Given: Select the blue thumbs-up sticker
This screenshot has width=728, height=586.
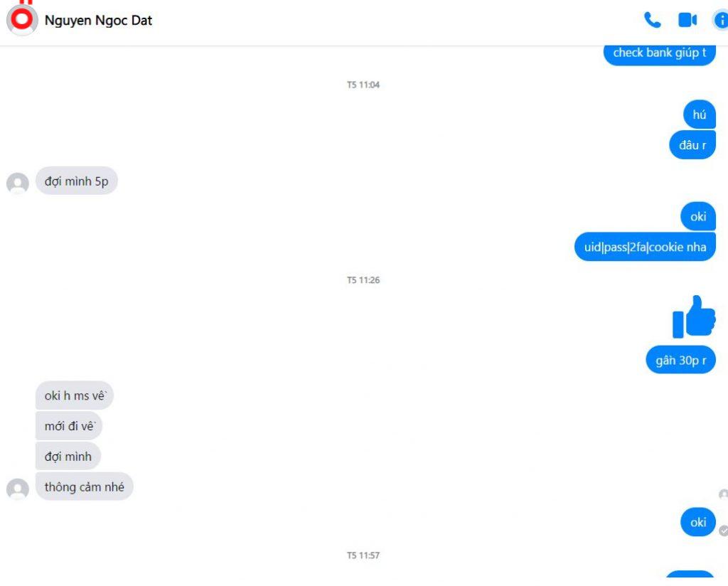Looking at the screenshot, I should tap(694, 316).
